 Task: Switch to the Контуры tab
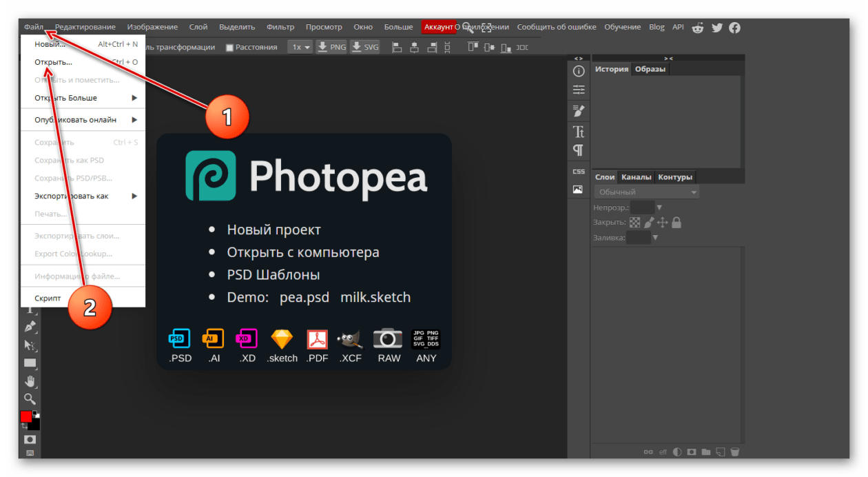675,177
